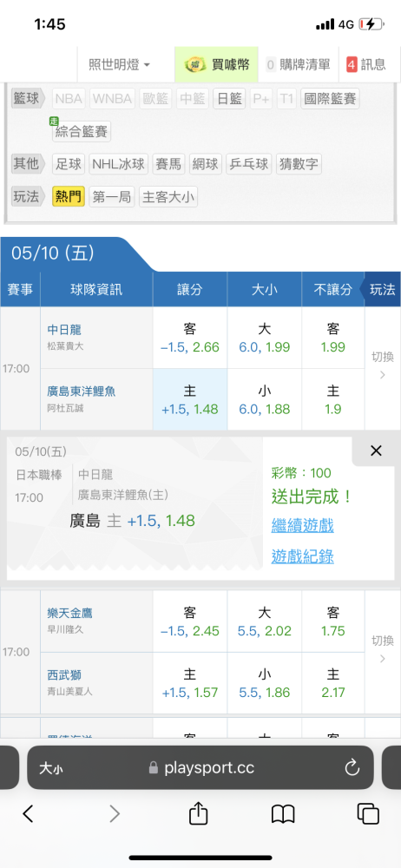Viewport: 401px width, 868px height.
Task: Tap Safari back arrow
Action: pyautogui.click(x=29, y=813)
